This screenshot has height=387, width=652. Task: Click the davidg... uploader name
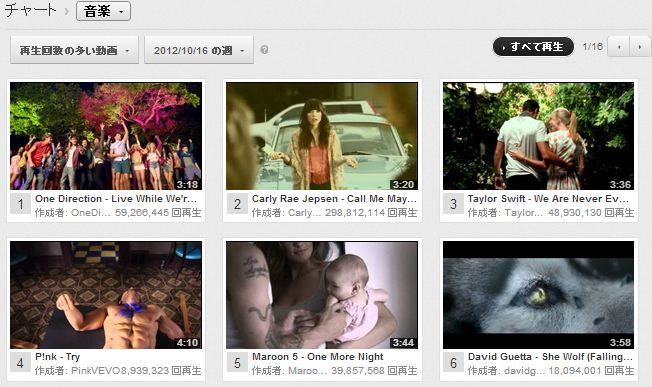pyautogui.click(x=524, y=371)
